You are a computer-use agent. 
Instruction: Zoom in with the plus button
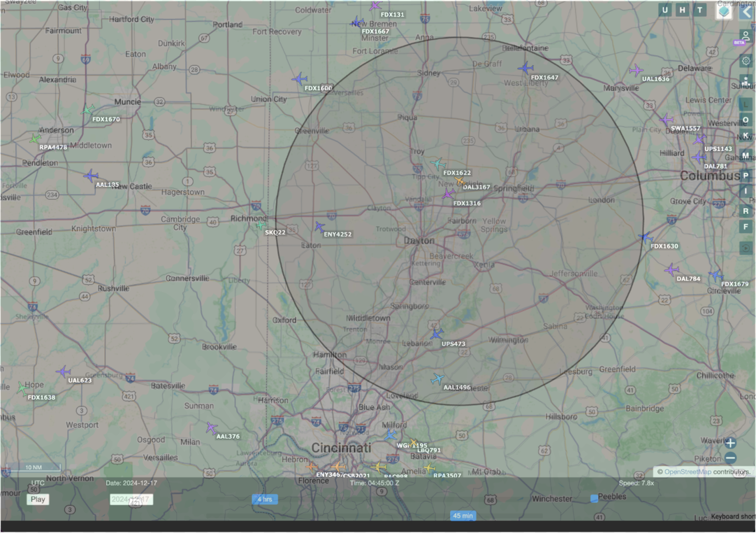tap(730, 443)
